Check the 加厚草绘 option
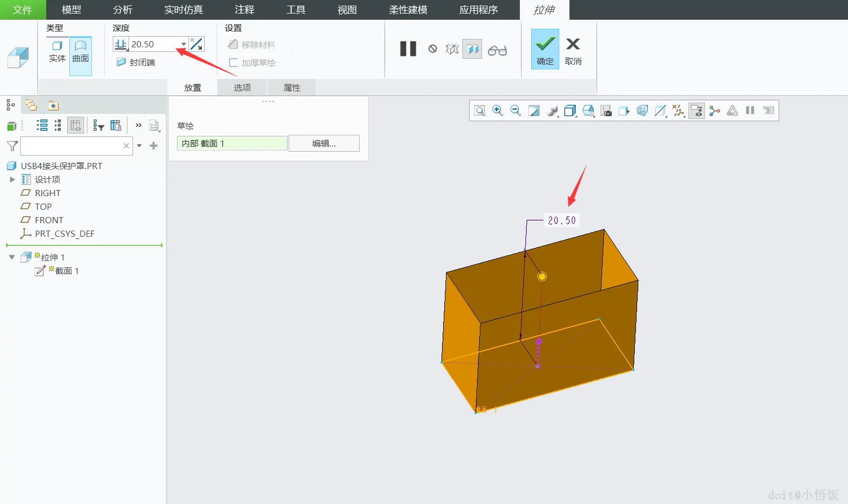 coord(252,63)
